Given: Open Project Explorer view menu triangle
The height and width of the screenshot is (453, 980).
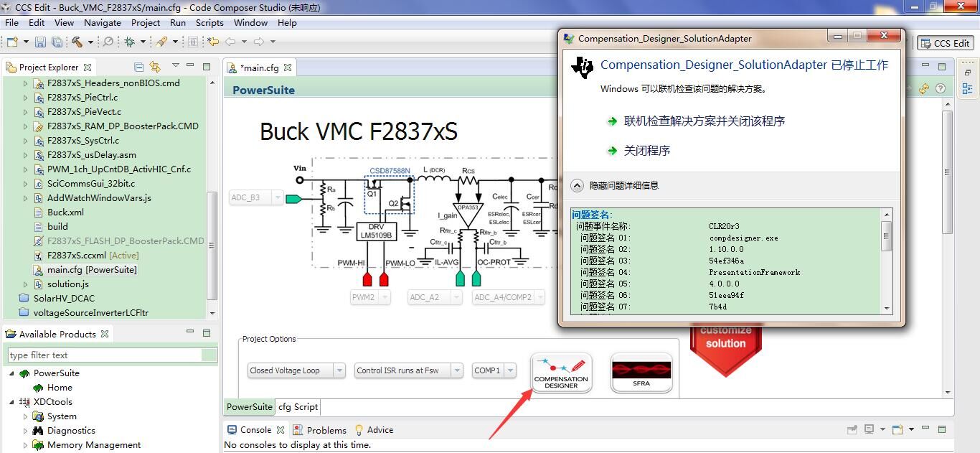Looking at the screenshot, I should coord(175,66).
